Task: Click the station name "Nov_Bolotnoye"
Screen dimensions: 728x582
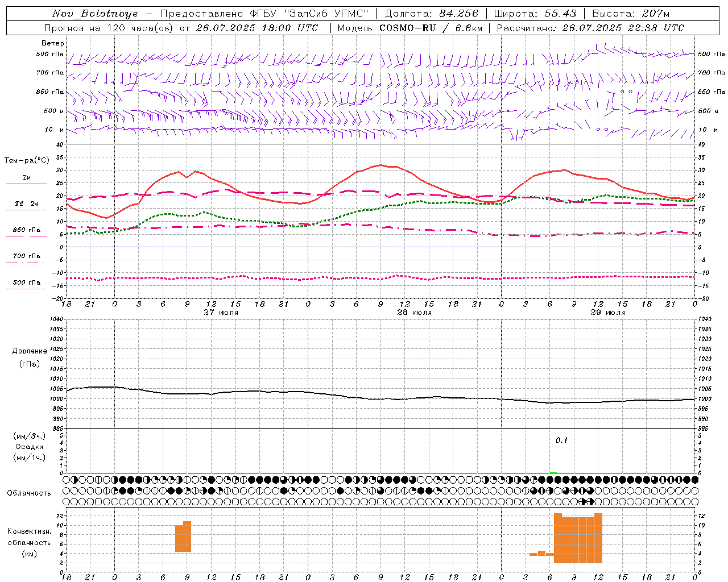Action: [x=95, y=14]
